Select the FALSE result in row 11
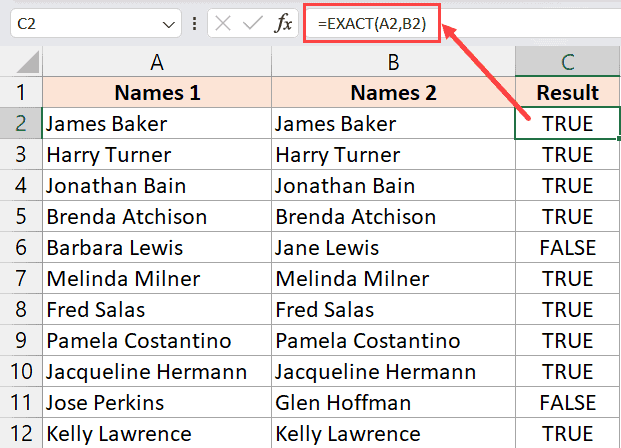The image size is (621, 448). [x=567, y=403]
